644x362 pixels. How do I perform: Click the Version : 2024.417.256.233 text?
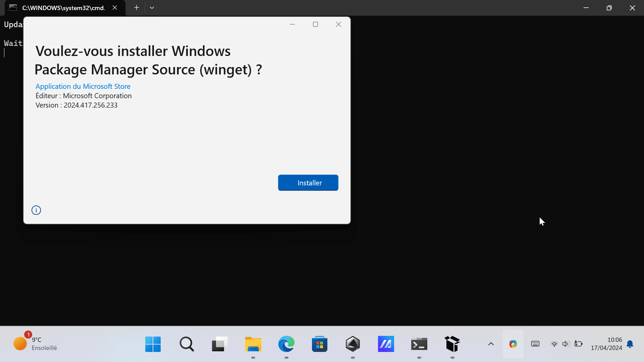click(76, 105)
